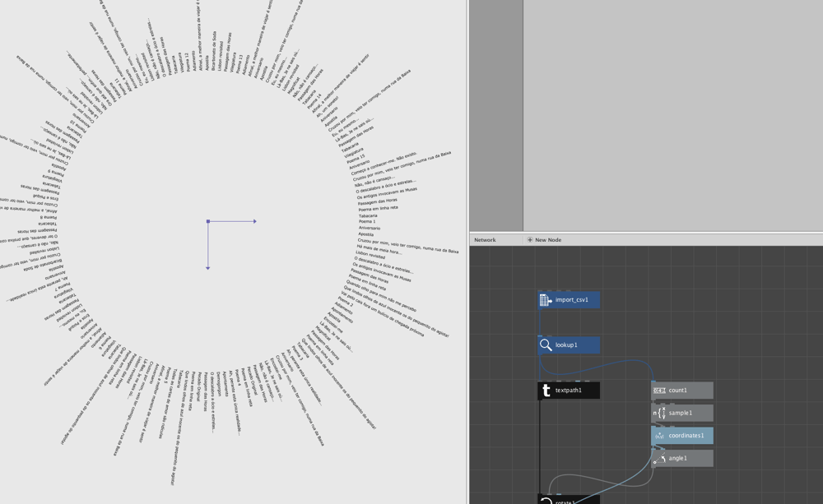Screen dimensions: 823x504
Task: Select the lookup1 node label
Action: 566,345
